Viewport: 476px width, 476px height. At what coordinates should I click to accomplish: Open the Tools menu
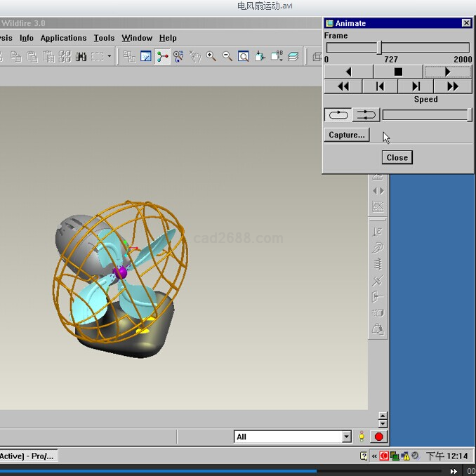point(104,38)
